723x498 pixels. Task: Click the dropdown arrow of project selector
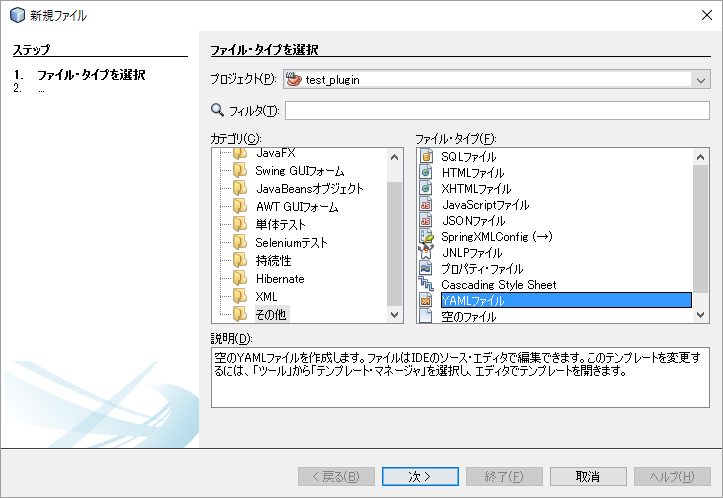(x=701, y=80)
